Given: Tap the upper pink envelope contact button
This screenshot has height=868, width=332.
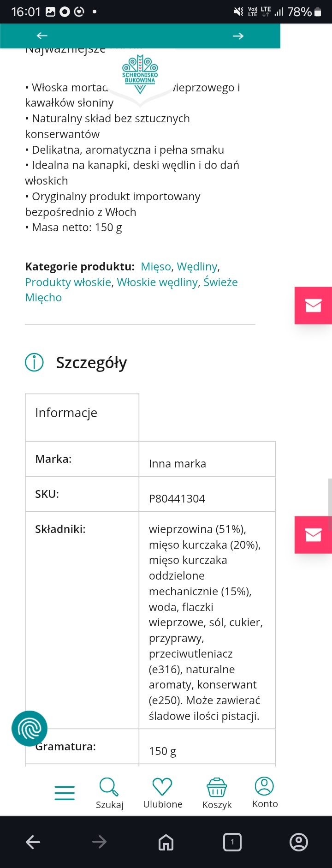Looking at the screenshot, I should tap(313, 305).
